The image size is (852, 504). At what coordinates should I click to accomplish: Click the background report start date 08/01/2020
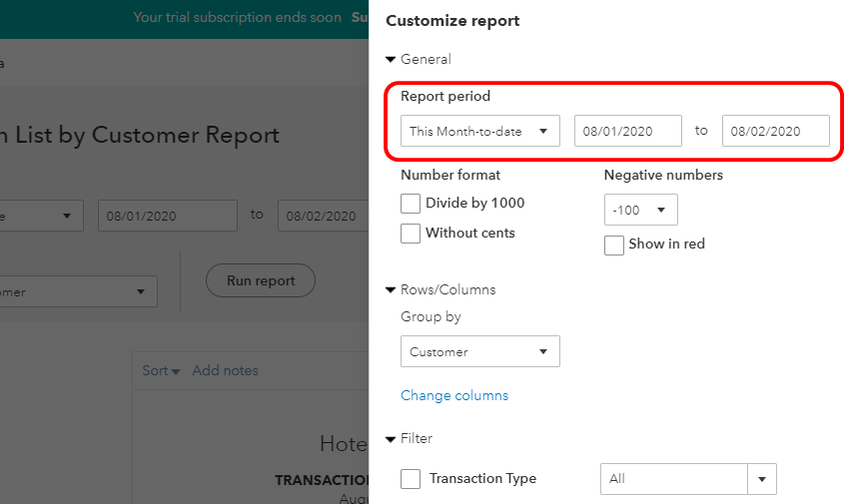coord(167,216)
